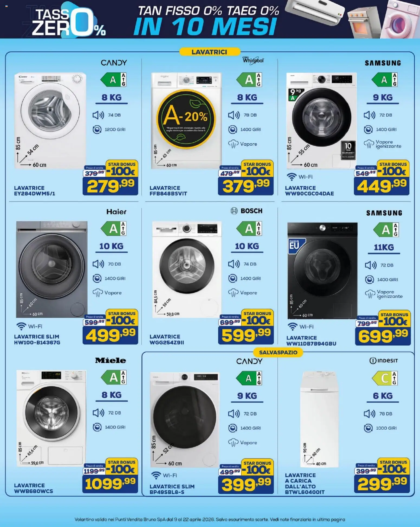Click the Wi-Fi icon under the Samsung WW90CGC04DAE
The width and height of the screenshot is (420, 527).
(292, 177)
